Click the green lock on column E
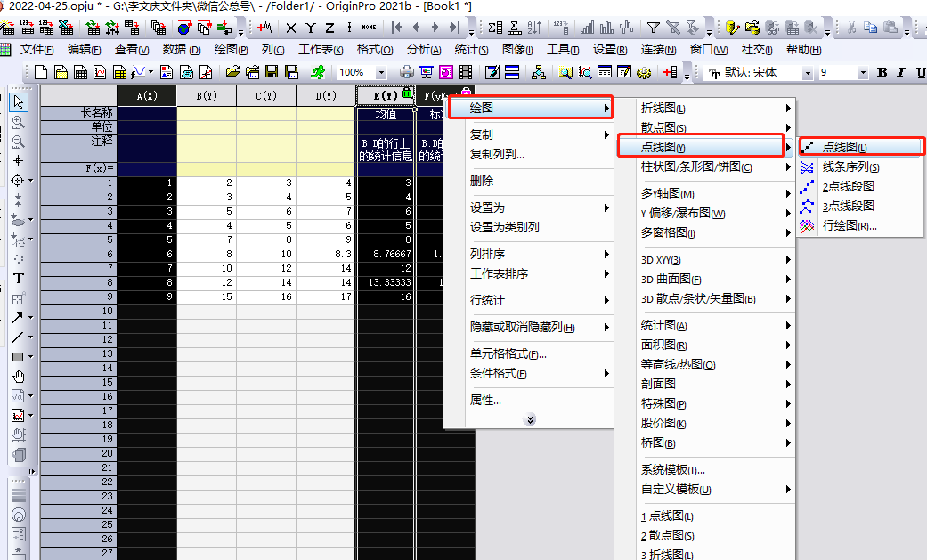This screenshot has width=927, height=560. (x=407, y=93)
